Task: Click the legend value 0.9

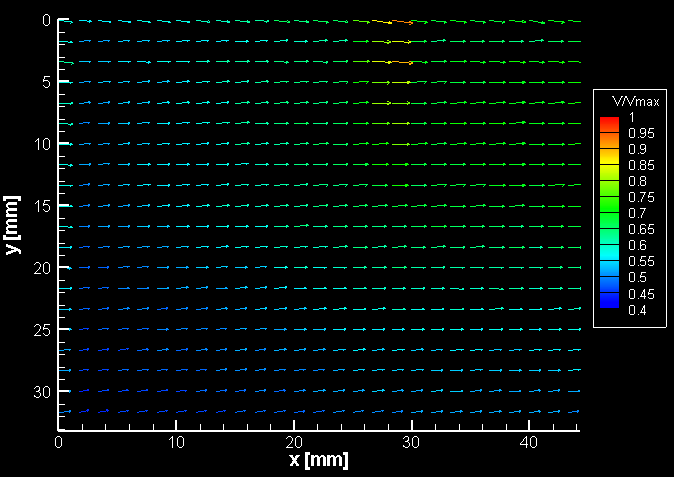Action: (x=637, y=150)
